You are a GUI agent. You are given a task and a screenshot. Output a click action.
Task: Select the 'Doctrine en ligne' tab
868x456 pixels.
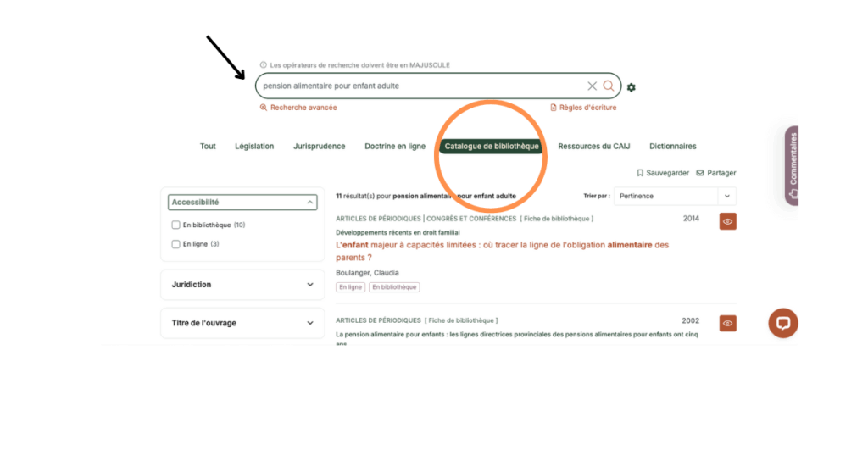(x=395, y=147)
